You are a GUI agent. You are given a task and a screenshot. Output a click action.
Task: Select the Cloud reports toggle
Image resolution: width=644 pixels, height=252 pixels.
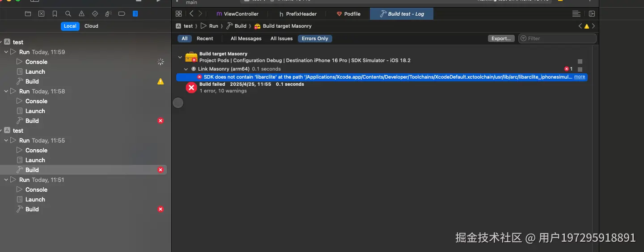point(91,26)
